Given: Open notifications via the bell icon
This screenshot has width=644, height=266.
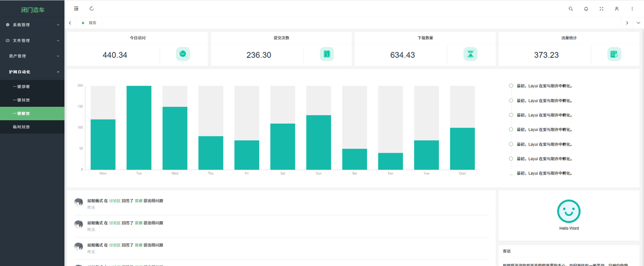Looking at the screenshot, I should point(586,9).
